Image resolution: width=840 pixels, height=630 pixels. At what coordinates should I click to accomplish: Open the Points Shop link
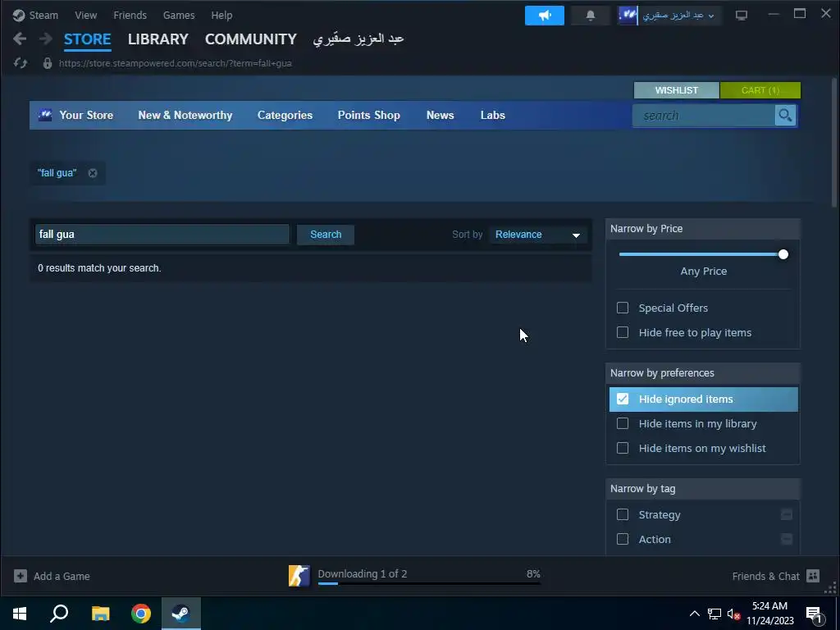(x=368, y=115)
